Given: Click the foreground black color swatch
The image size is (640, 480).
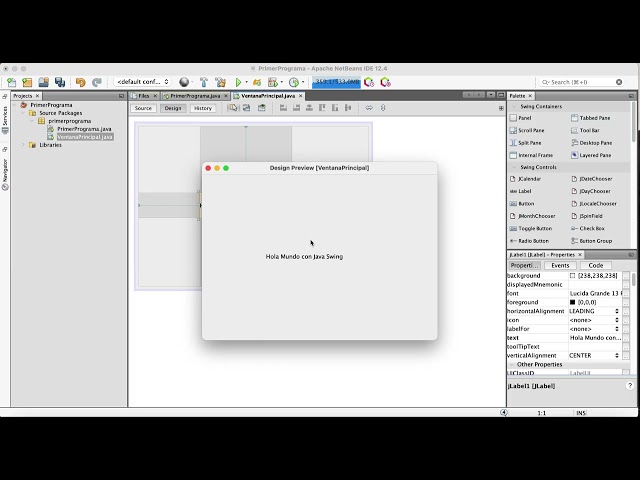Looking at the screenshot, I should (x=572, y=302).
